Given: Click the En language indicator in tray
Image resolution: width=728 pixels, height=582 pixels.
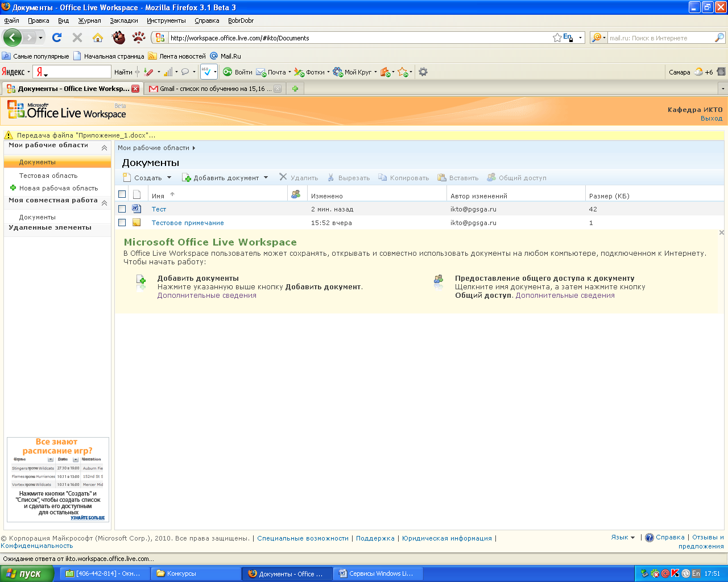Looking at the screenshot, I should pos(696,573).
